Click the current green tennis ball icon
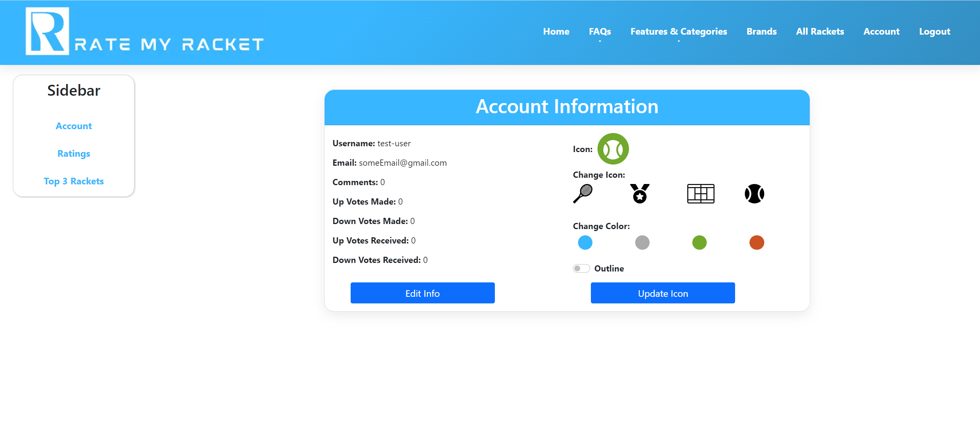This screenshot has height=445, width=980. (613, 149)
